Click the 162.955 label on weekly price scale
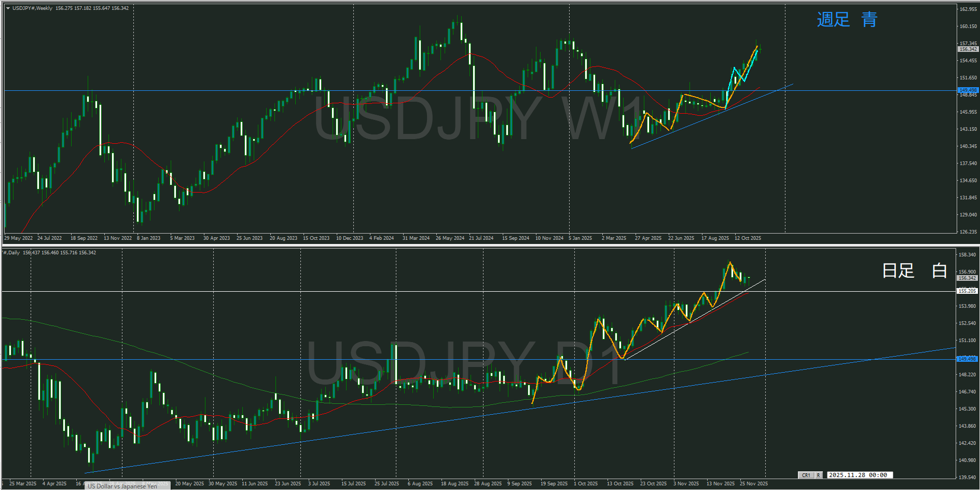 (968, 9)
